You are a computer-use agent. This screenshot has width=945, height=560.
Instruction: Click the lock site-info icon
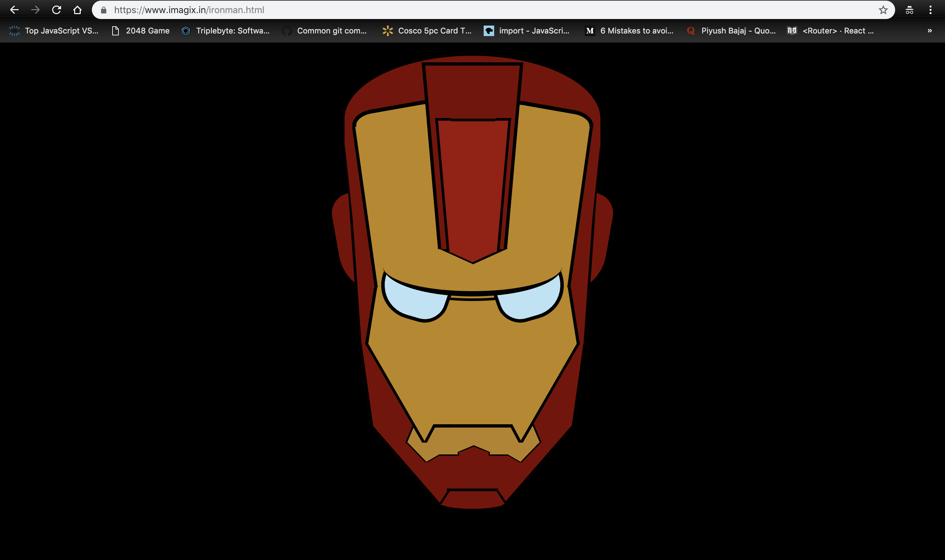[x=104, y=10]
